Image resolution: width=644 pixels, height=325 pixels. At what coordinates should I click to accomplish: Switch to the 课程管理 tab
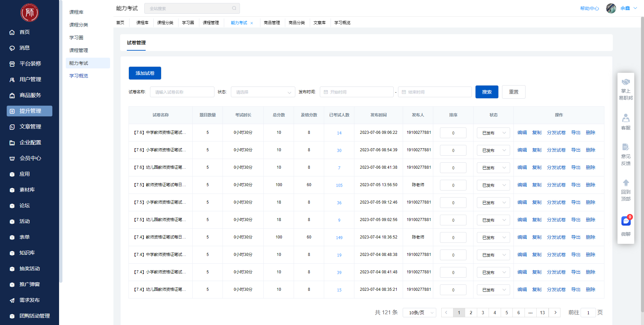tap(211, 23)
